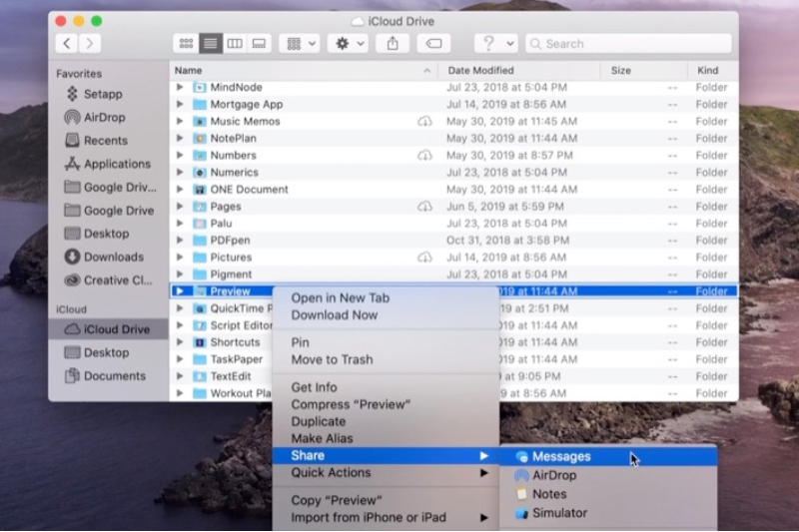This screenshot has width=799, height=532.
Task: Open Import from iPhone or iPad submenu
Action: tap(386, 518)
